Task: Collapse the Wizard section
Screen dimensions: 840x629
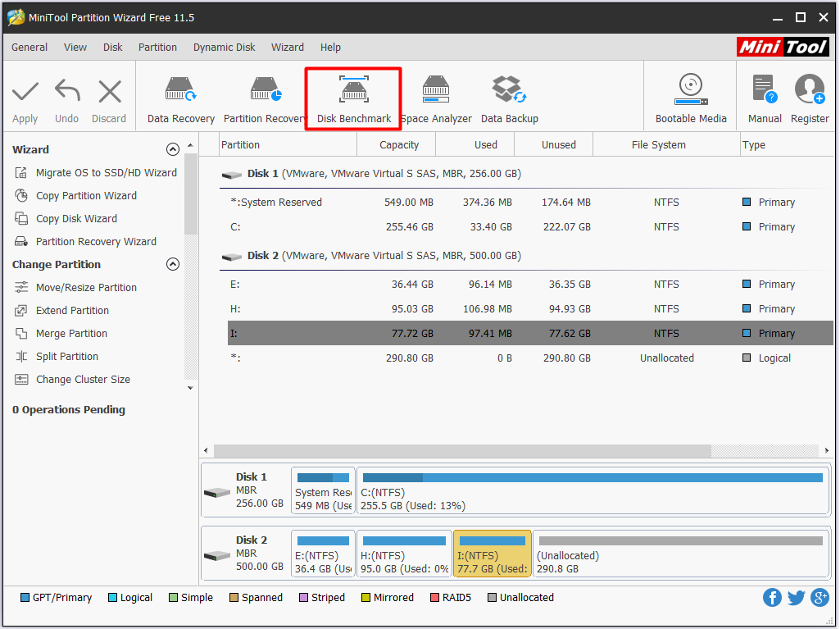Action: (172, 149)
